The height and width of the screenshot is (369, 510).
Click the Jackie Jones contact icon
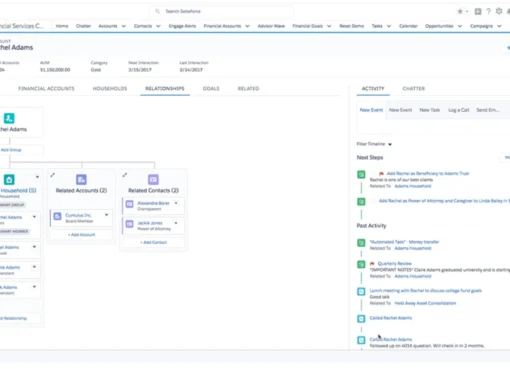(x=130, y=224)
